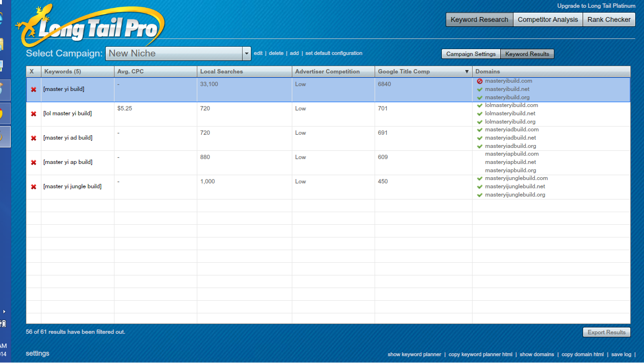Image resolution: width=644 pixels, height=363 pixels.
Task: Sort by Keywords (5) column header
Action: pos(78,72)
